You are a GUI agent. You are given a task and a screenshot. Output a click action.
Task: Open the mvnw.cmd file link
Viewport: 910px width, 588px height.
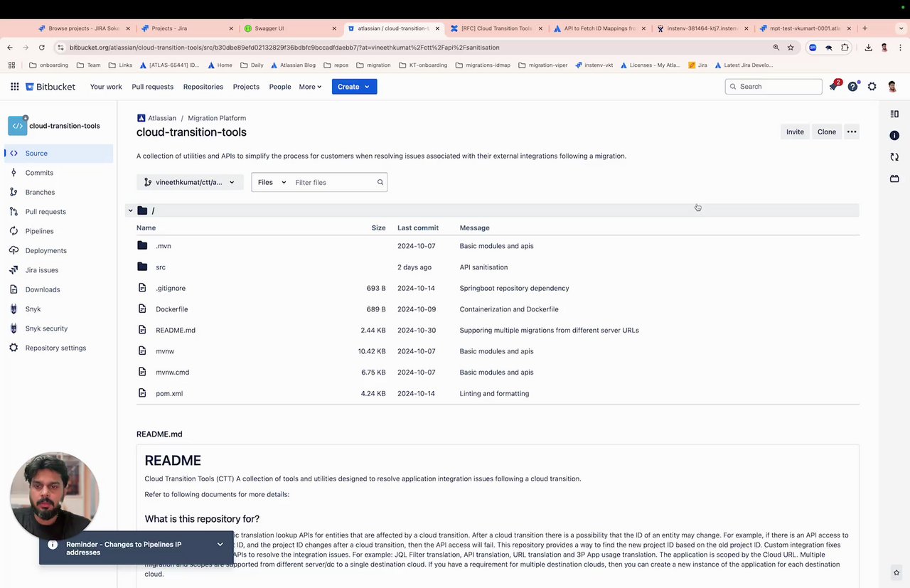172,373
